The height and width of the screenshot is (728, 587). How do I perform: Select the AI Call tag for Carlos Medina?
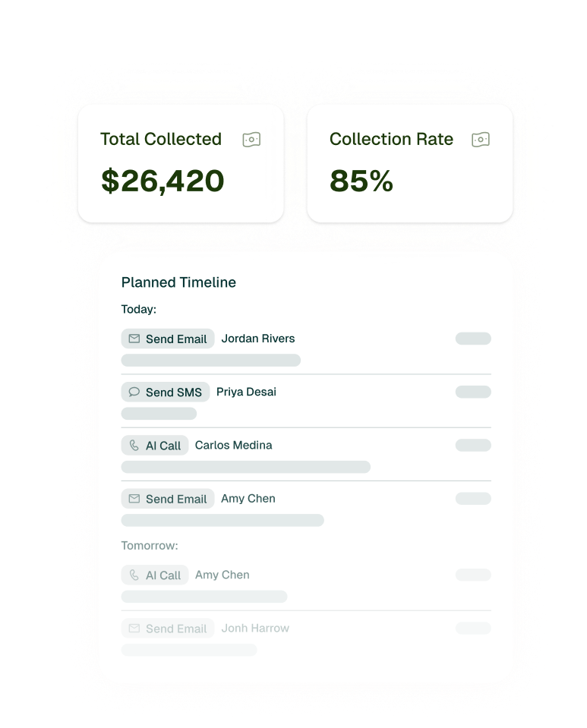point(155,446)
